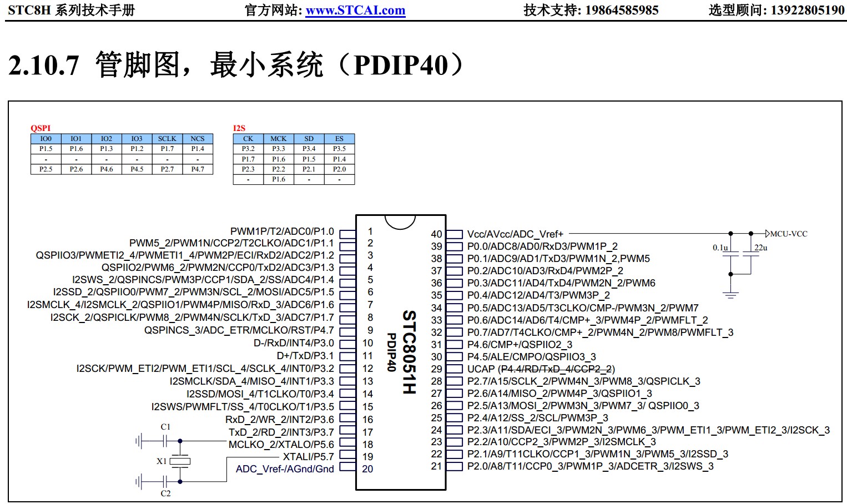Click the 0.1u capacitor symbol
The width and height of the screenshot is (847, 504).
point(731,254)
